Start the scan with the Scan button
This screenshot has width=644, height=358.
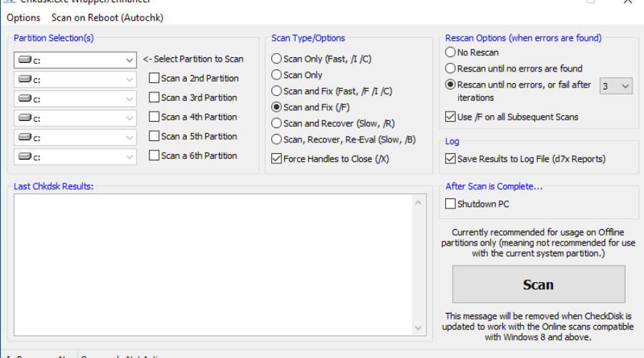(x=538, y=284)
